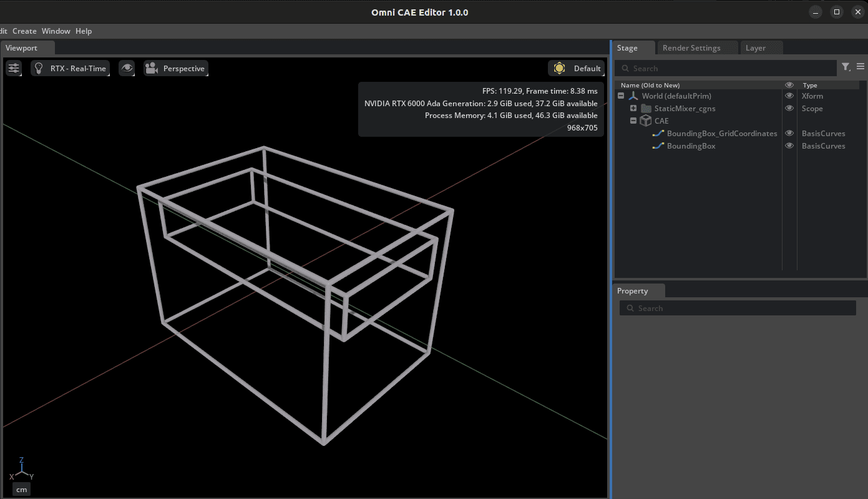The image size is (868, 499).
Task: Select the visibility eye icon in viewport toolbar
Action: [127, 68]
